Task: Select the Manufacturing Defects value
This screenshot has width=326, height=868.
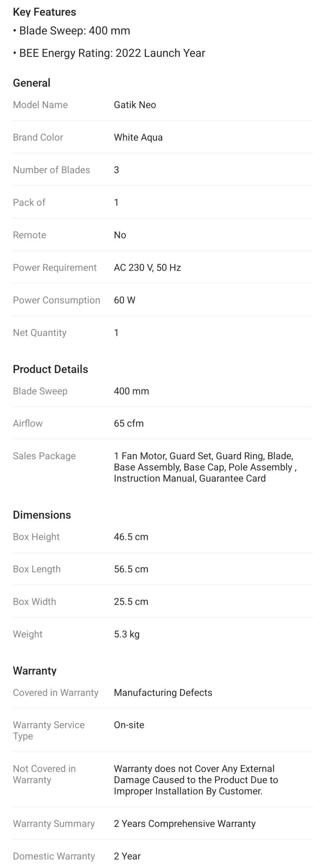Action: [163, 693]
